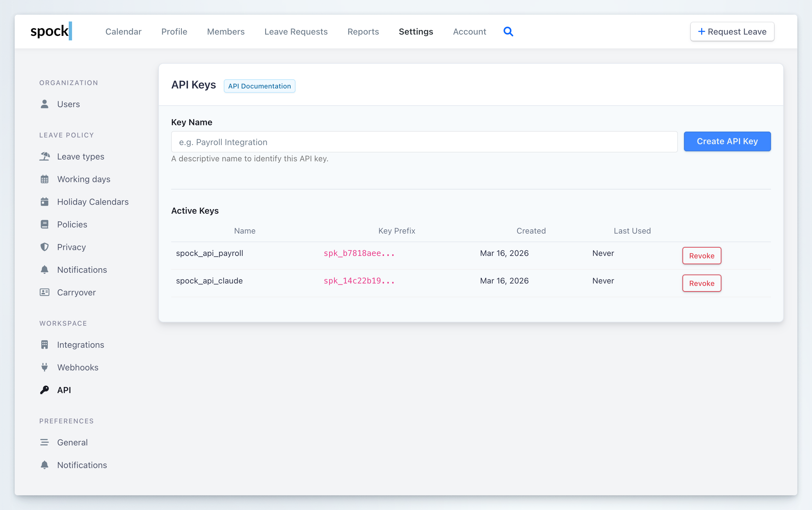The width and height of the screenshot is (812, 510).
Task: Click the Carryover card icon
Action: click(x=44, y=292)
